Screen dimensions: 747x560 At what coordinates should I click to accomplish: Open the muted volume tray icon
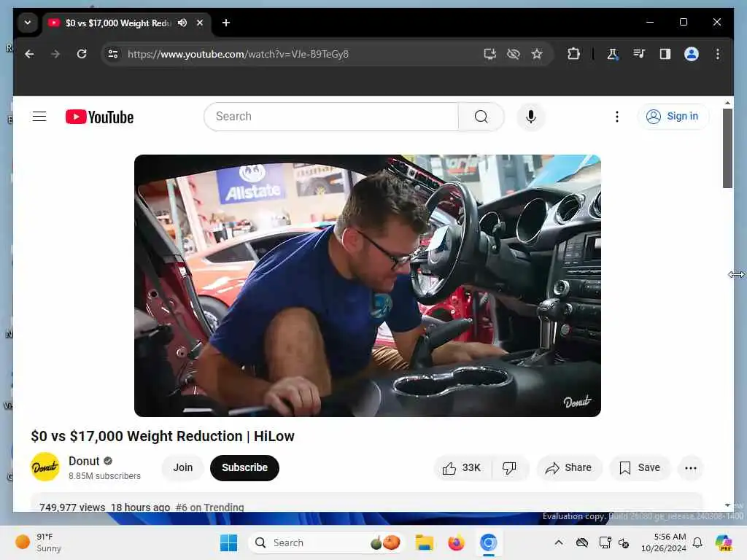624,542
